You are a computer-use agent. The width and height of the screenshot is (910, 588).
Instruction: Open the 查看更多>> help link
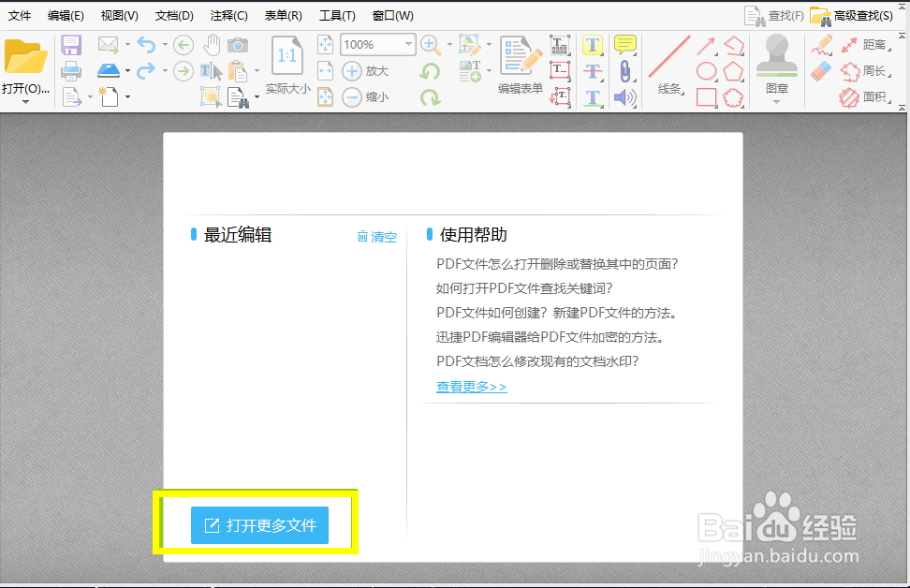(x=471, y=386)
